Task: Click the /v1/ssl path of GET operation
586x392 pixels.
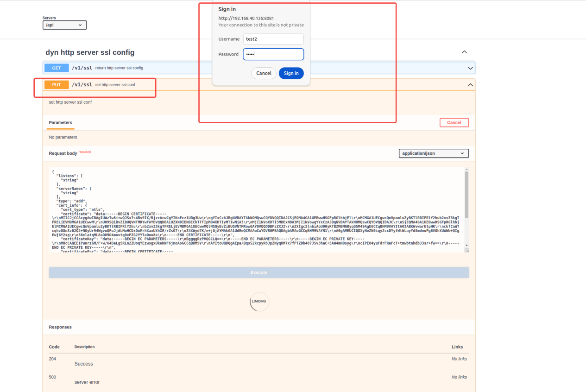Action: click(82, 68)
